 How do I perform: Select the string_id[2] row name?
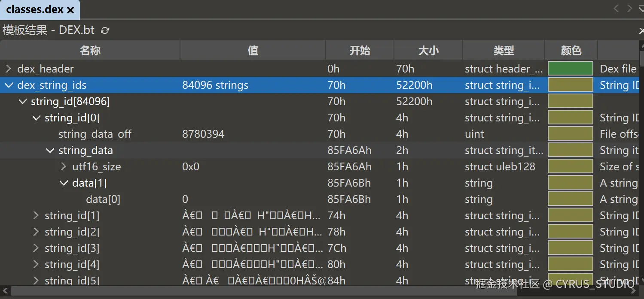[72, 232]
